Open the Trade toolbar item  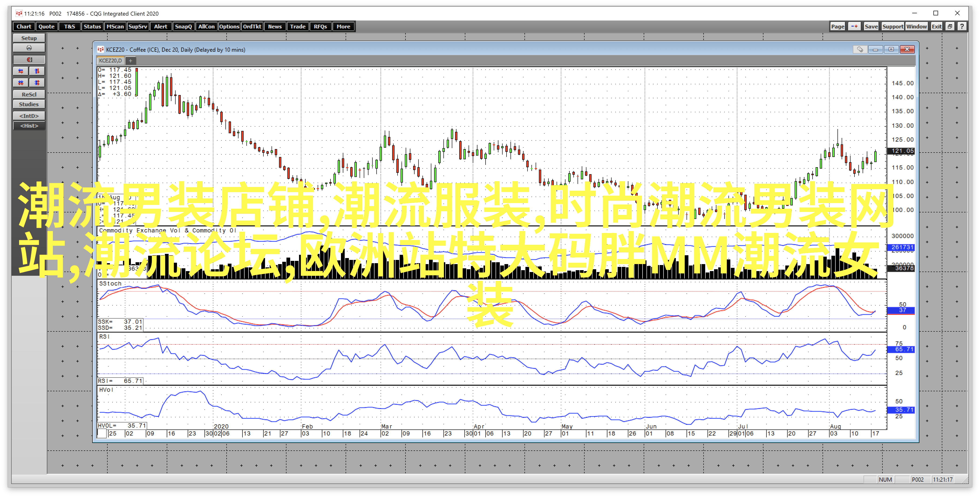pos(297,26)
